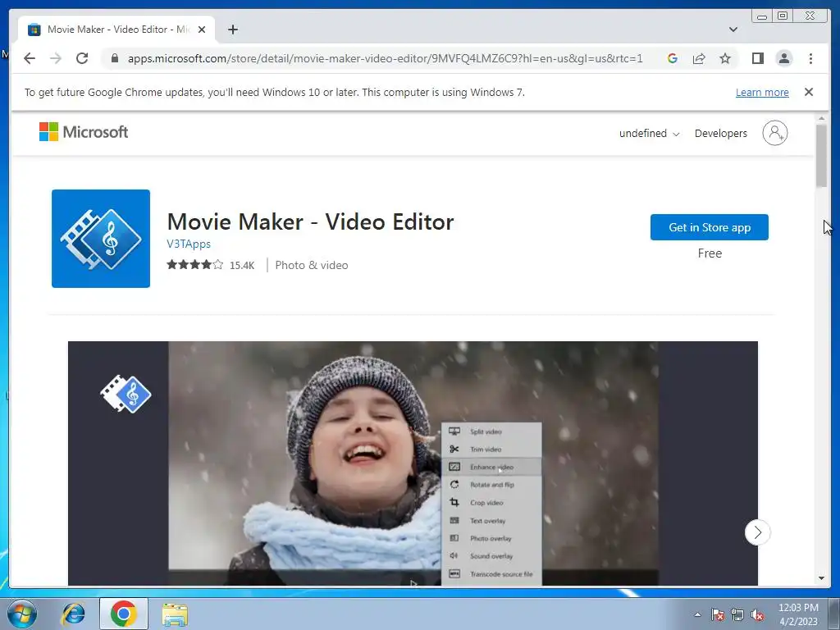Screen dimensions: 840x630
Task: Click the Microsoft account sign-in icon
Action: (774, 133)
